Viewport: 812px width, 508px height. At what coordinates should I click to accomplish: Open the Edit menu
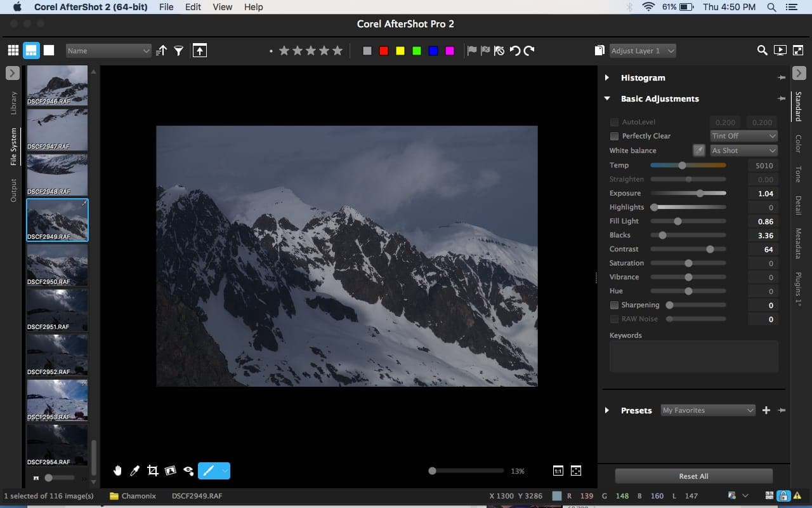[193, 7]
